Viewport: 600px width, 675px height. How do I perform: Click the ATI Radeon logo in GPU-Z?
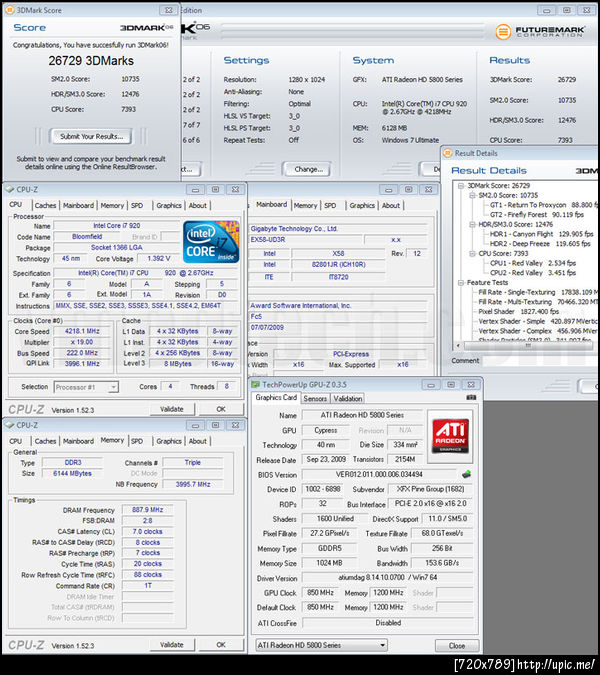point(450,436)
